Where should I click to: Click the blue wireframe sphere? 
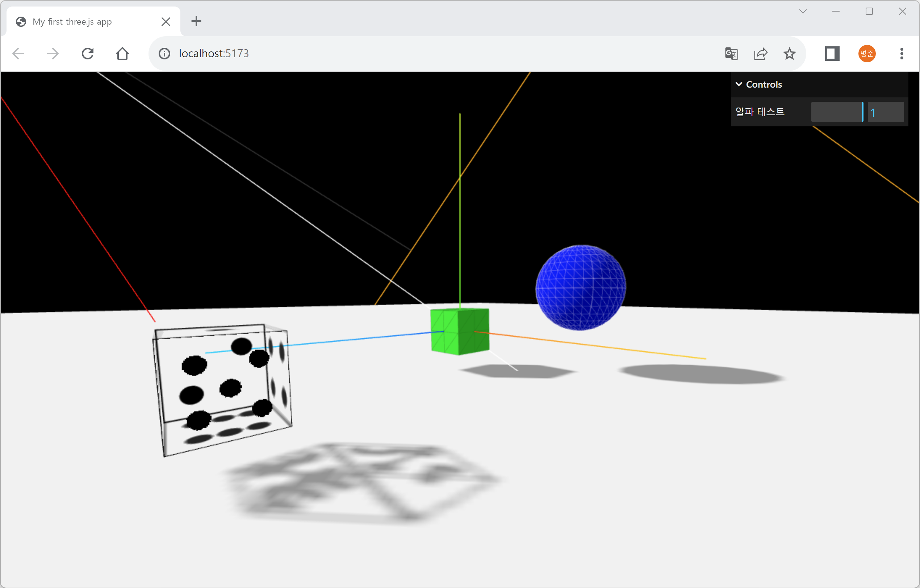[x=581, y=287]
